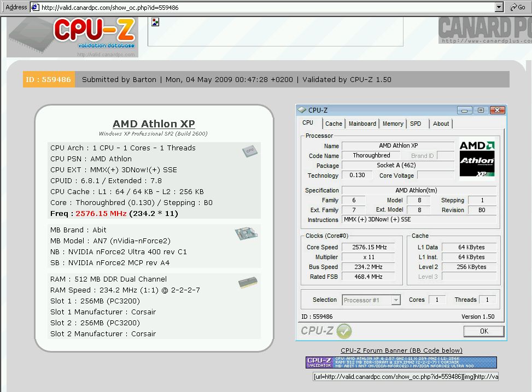Click the CPU chip icon beside CPU Arch
532x392 pixels.
pyautogui.click(x=250, y=151)
